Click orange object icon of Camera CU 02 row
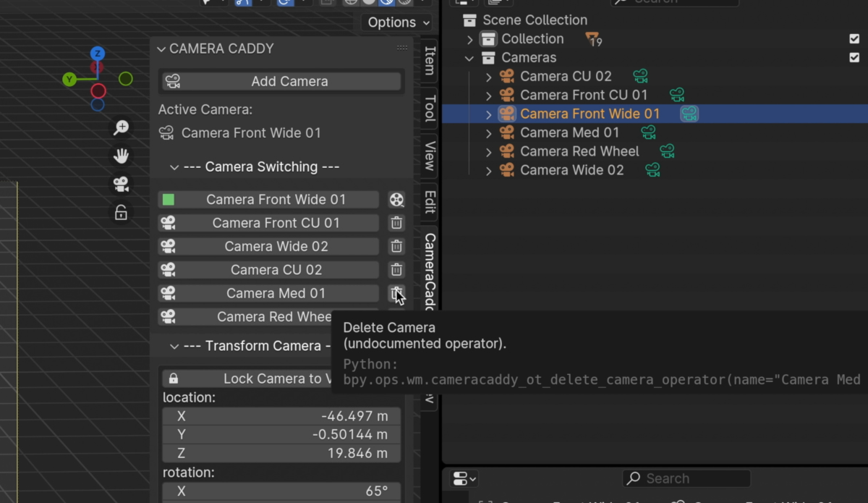 point(506,76)
